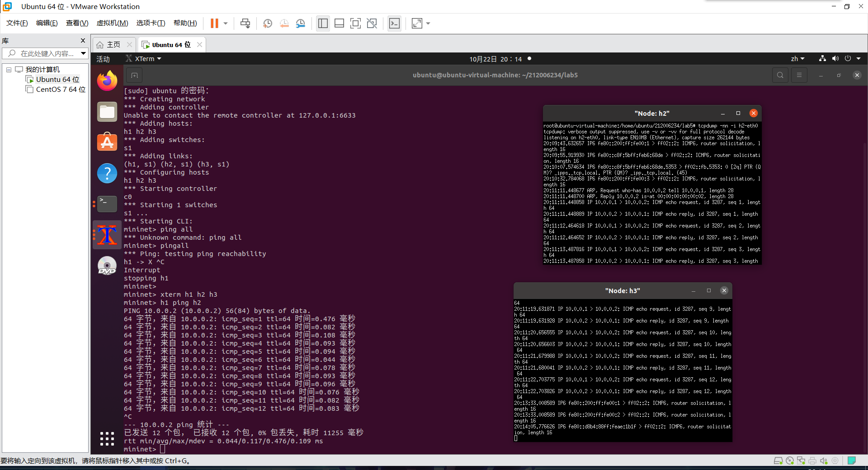Open the terminal hamburger menu
Screen dimensions: 868x470
(x=799, y=75)
